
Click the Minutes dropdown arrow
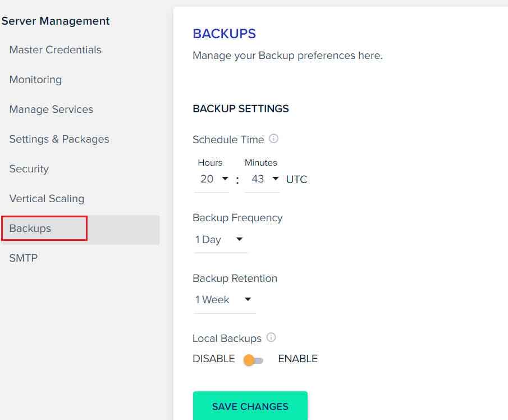(x=276, y=179)
